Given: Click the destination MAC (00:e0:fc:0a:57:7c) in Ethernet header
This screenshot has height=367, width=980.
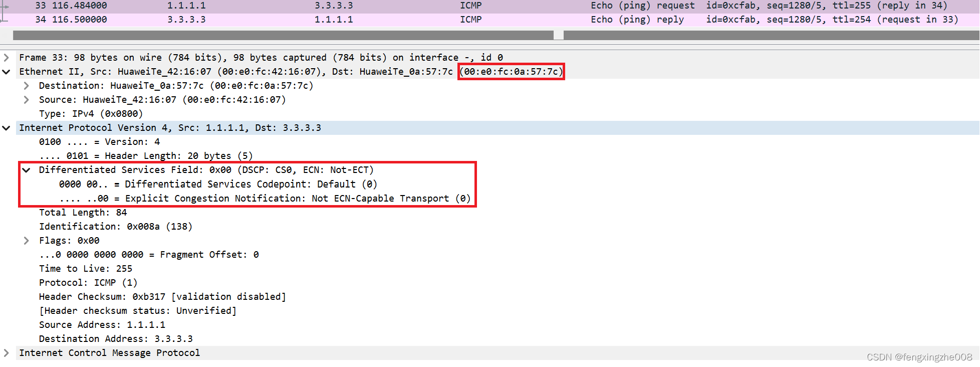Looking at the screenshot, I should 511,72.
